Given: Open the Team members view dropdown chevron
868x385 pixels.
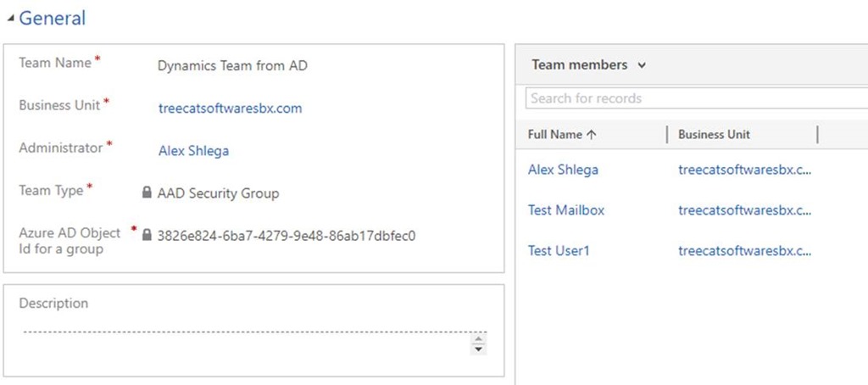Looking at the screenshot, I should pos(642,65).
